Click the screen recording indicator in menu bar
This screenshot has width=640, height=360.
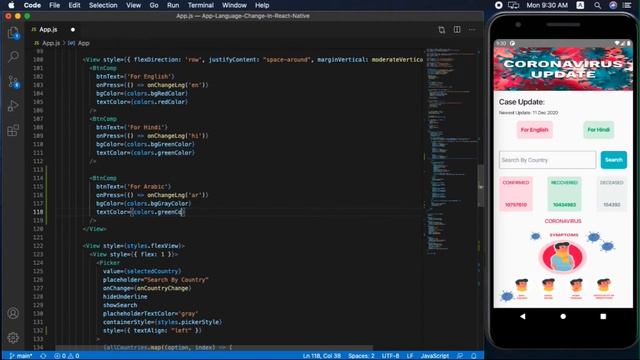click(x=498, y=5)
